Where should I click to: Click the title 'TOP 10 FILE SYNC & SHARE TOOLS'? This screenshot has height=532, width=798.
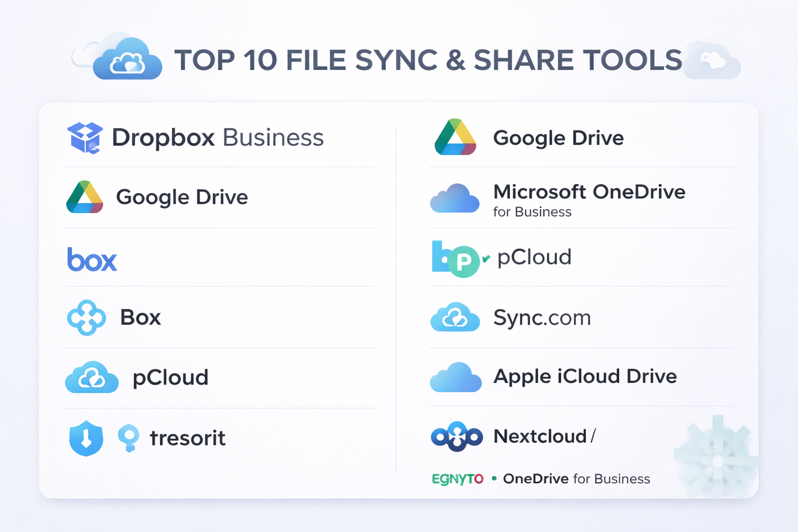click(428, 60)
